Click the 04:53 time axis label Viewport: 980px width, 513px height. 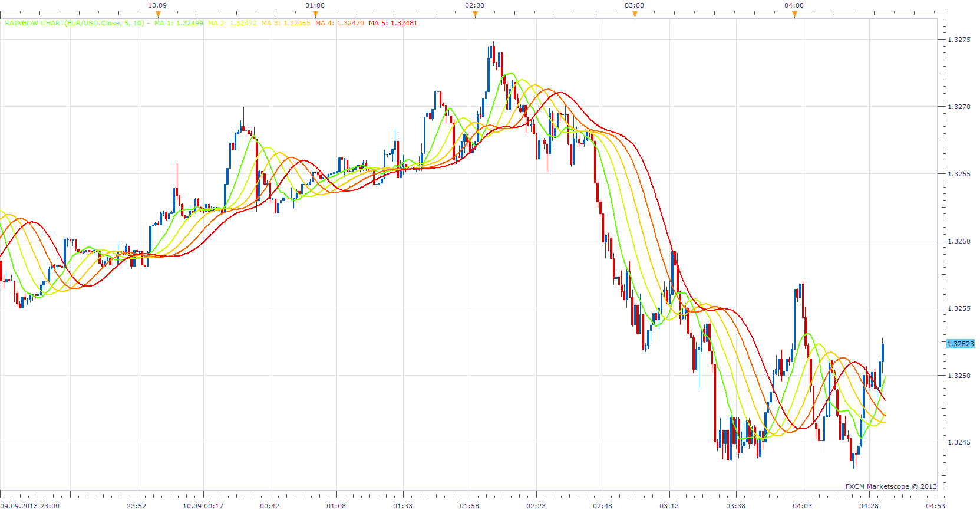click(936, 506)
